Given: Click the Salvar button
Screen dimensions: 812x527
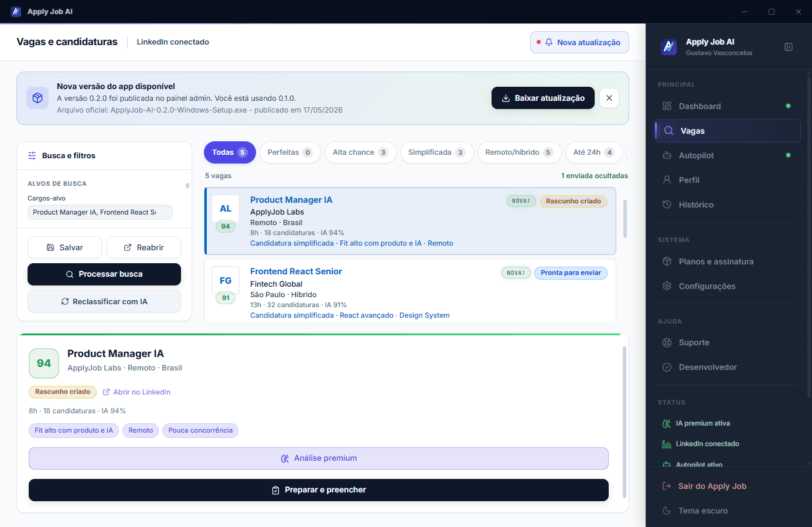Looking at the screenshot, I should 64,247.
